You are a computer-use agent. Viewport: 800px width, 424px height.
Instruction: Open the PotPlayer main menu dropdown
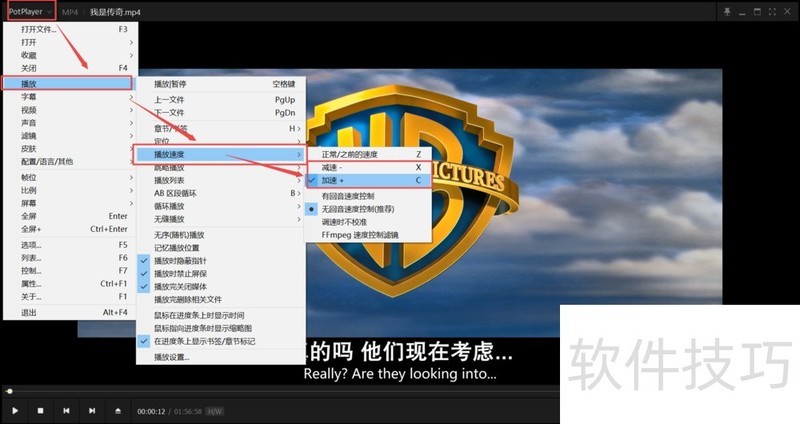point(31,11)
